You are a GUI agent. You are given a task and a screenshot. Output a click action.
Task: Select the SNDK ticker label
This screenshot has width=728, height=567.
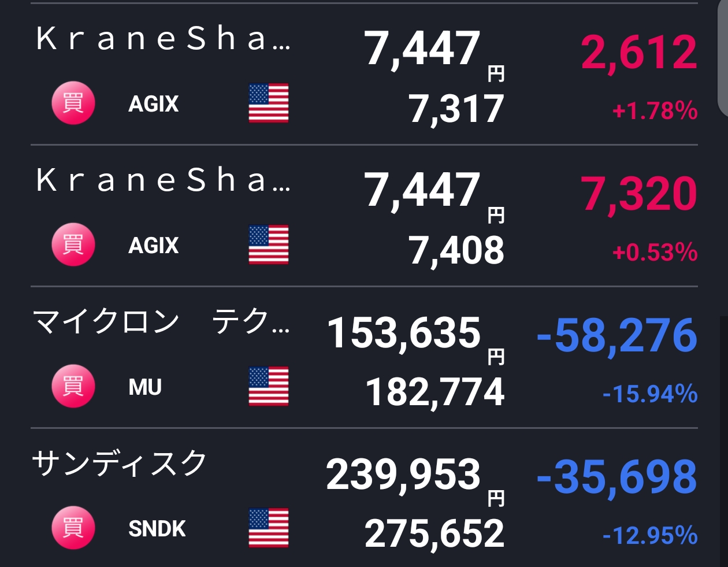pos(157,528)
